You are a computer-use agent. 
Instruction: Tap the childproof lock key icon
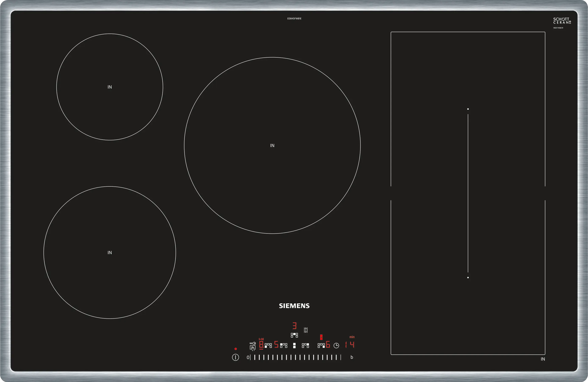(x=253, y=343)
